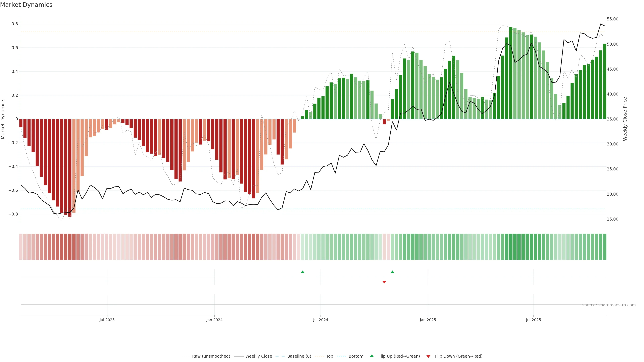Click the source: sharemaestro.com text
The width and height of the screenshot is (644, 362).
609,305
